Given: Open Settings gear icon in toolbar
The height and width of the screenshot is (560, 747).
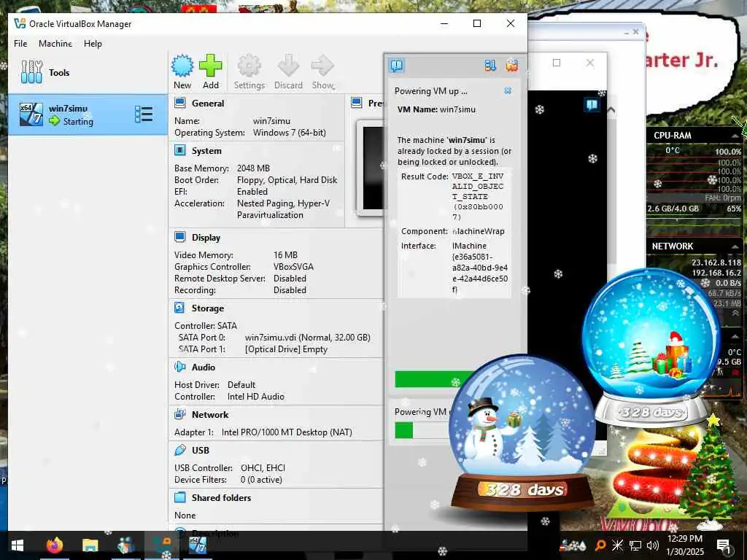Looking at the screenshot, I should click(x=249, y=66).
